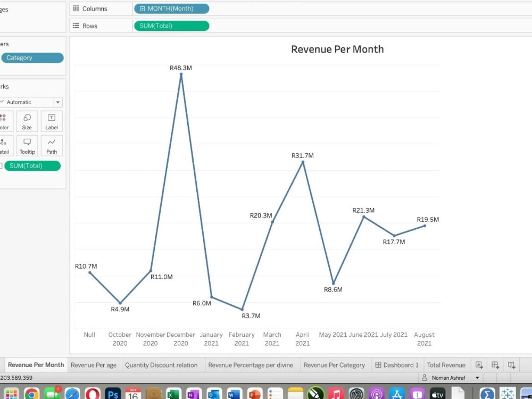
Task: Expand the MONTH(Month) pill menu on Columns
Action: coord(203,9)
